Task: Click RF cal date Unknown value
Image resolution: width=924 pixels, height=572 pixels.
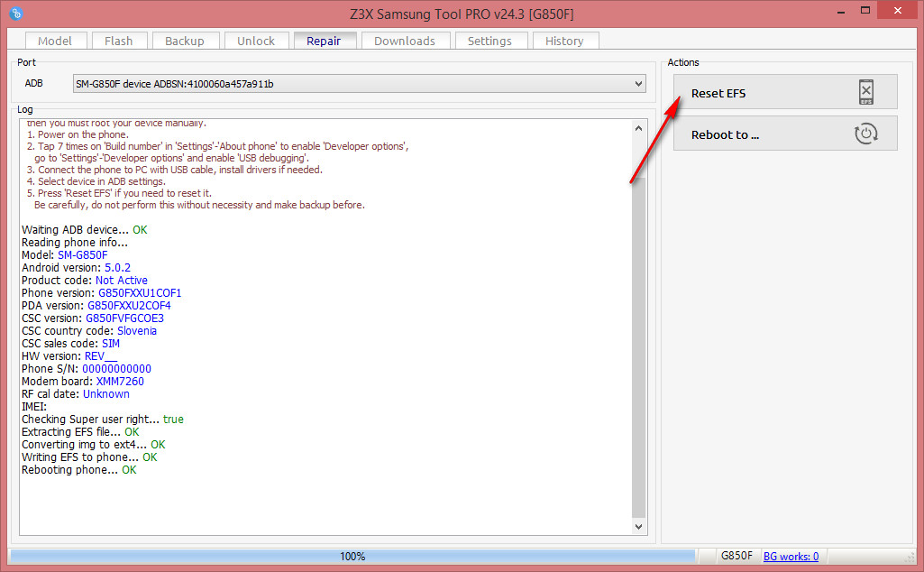Action: click(x=106, y=394)
